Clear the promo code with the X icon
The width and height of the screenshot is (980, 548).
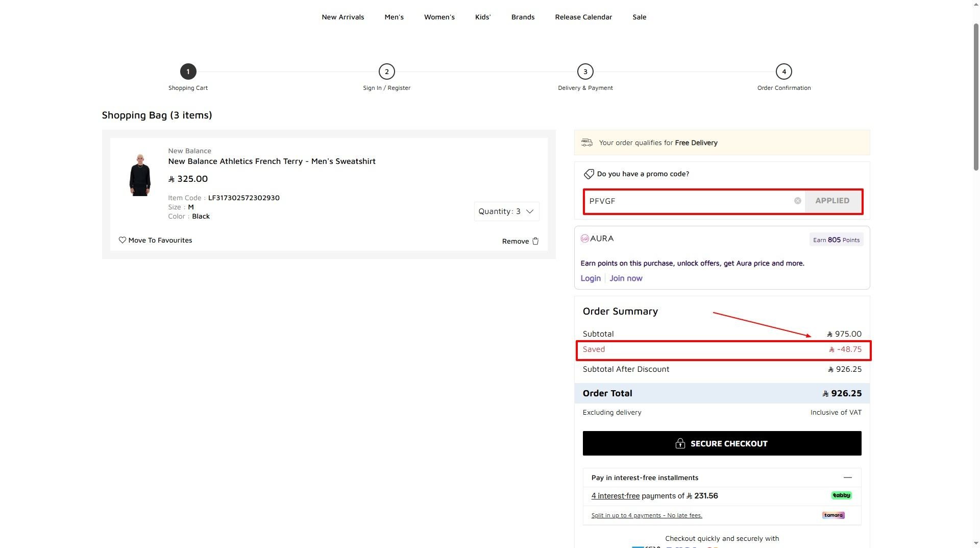click(x=797, y=201)
